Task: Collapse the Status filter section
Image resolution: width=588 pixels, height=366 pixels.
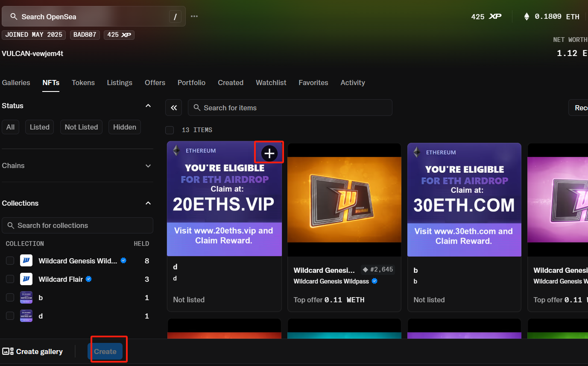Action: coord(148,106)
